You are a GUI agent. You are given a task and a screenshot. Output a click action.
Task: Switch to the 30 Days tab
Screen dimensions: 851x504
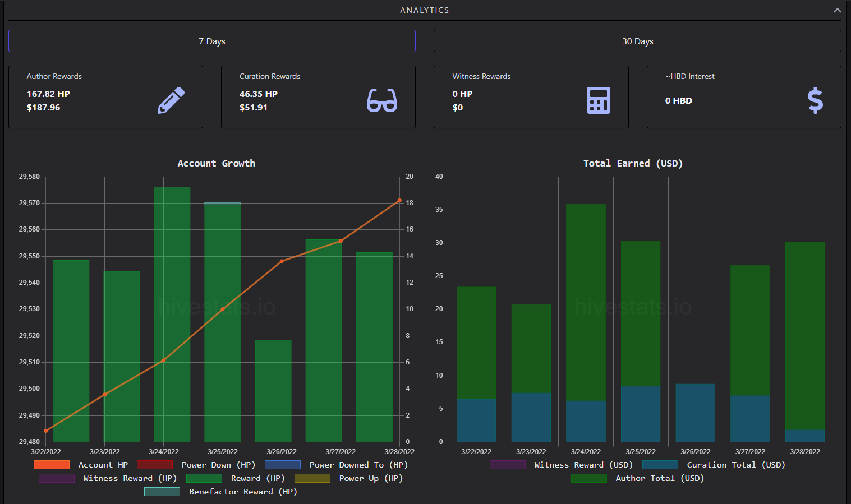coord(637,41)
